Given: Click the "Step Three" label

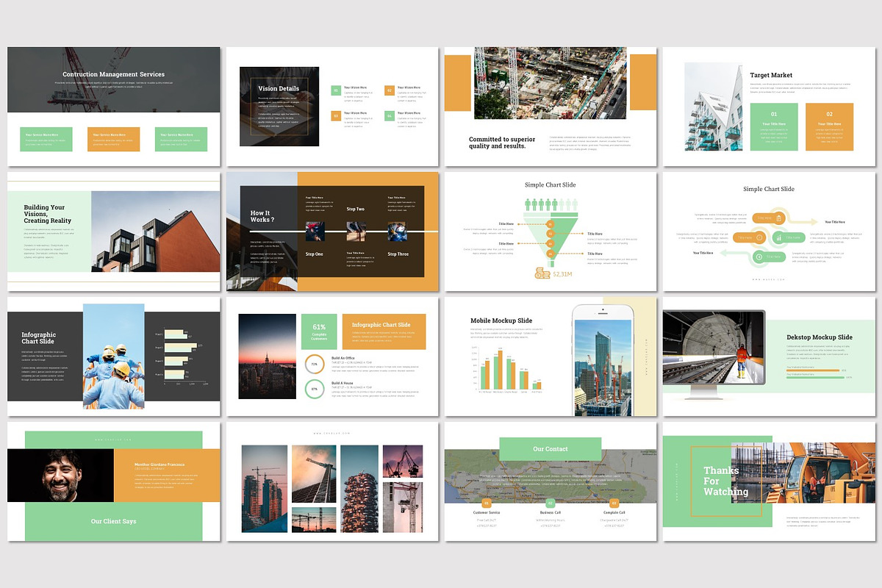Looking at the screenshot, I should tap(398, 254).
